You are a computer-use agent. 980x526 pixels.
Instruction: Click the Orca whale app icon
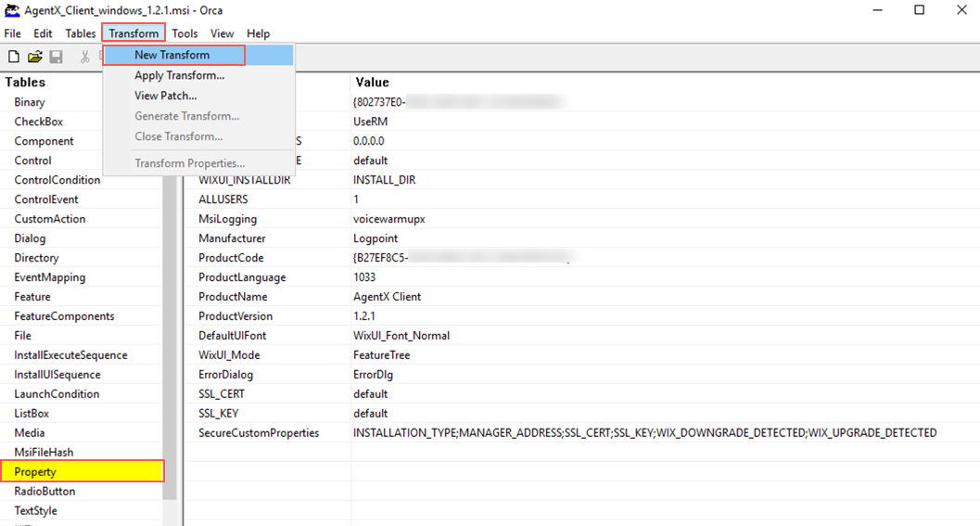(12, 10)
